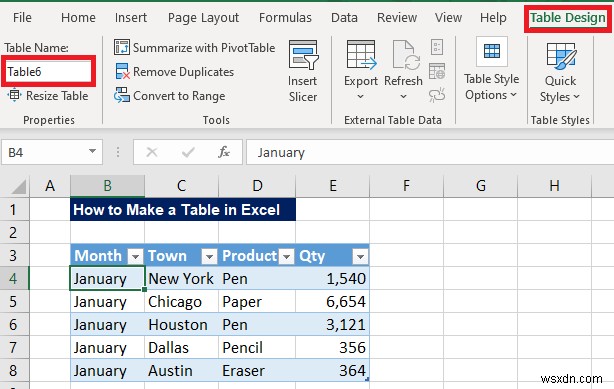The height and width of the screenshot is (389, 614).
Task: Open Table Style Options icon
Action: 492,51
